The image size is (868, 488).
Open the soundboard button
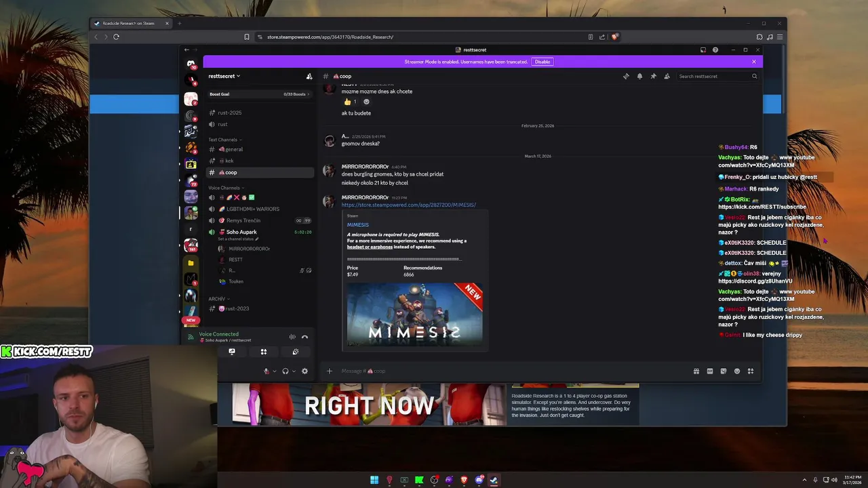(296, 352)
